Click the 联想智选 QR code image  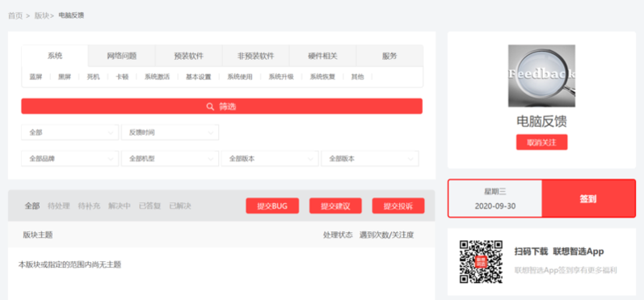point(481,262)
